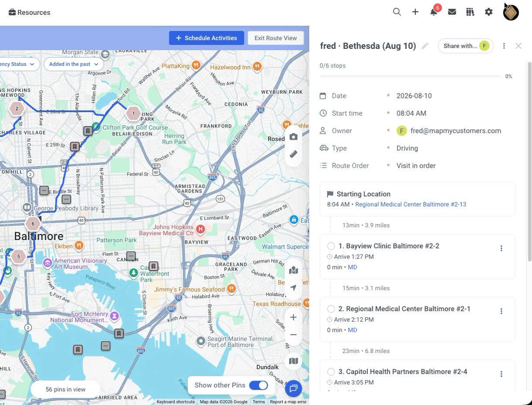
Task: Click 13min • 3.9 miles leg text
Action: point(366,226)
